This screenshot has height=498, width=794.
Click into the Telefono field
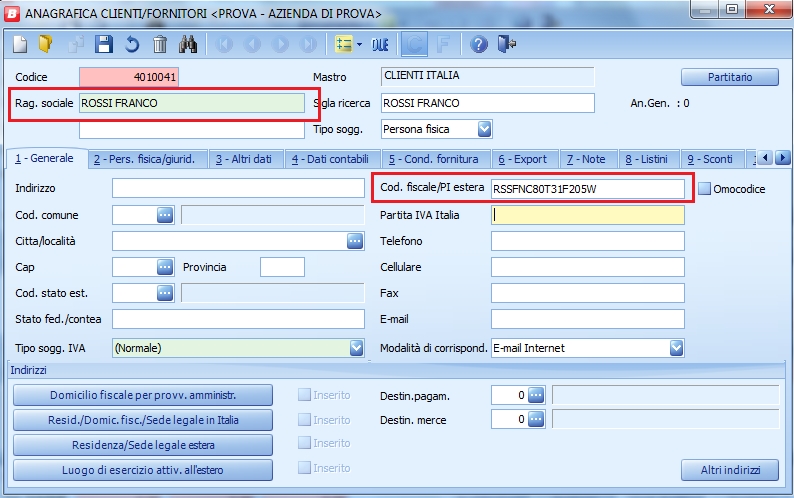click(588, 241)
